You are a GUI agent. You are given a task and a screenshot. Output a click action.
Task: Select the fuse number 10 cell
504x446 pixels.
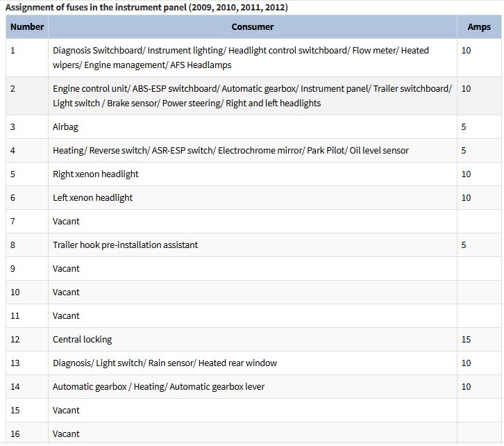pos(27,292)
